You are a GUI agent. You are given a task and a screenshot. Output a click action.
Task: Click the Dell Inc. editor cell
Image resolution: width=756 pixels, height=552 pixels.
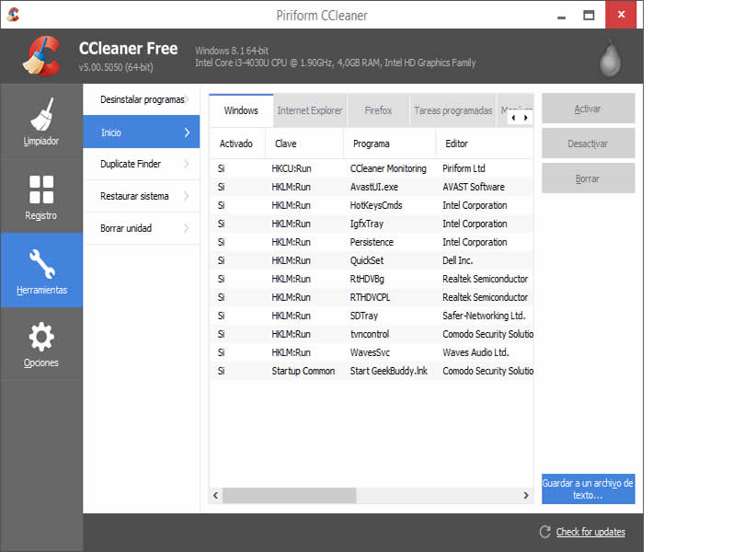(457, 260)
